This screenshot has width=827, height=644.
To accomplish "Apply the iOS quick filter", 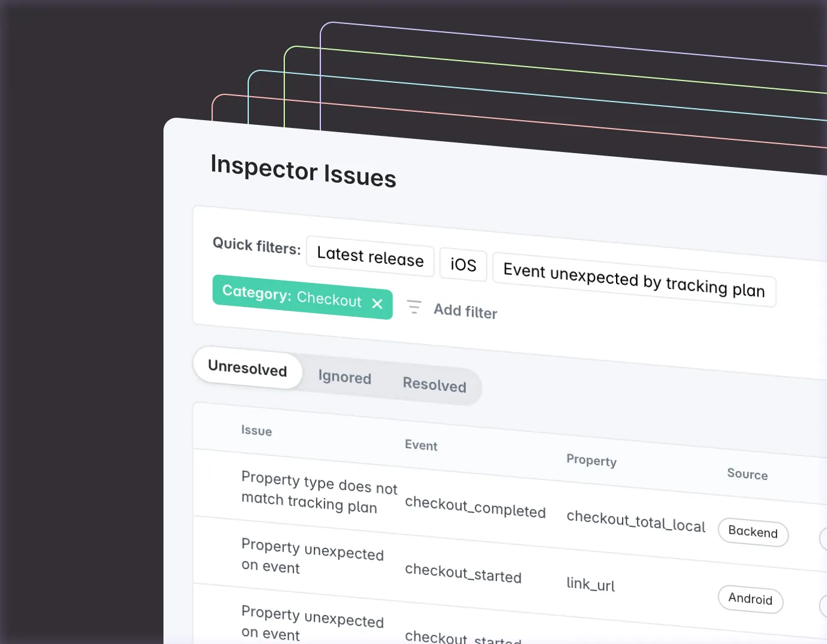I will click(x=463, y=264).
